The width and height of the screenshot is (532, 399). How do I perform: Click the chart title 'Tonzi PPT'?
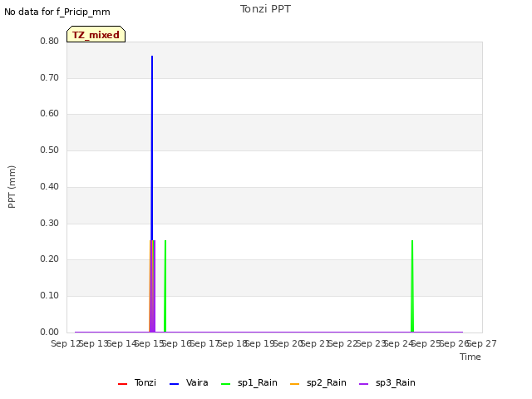pos(265,9)
